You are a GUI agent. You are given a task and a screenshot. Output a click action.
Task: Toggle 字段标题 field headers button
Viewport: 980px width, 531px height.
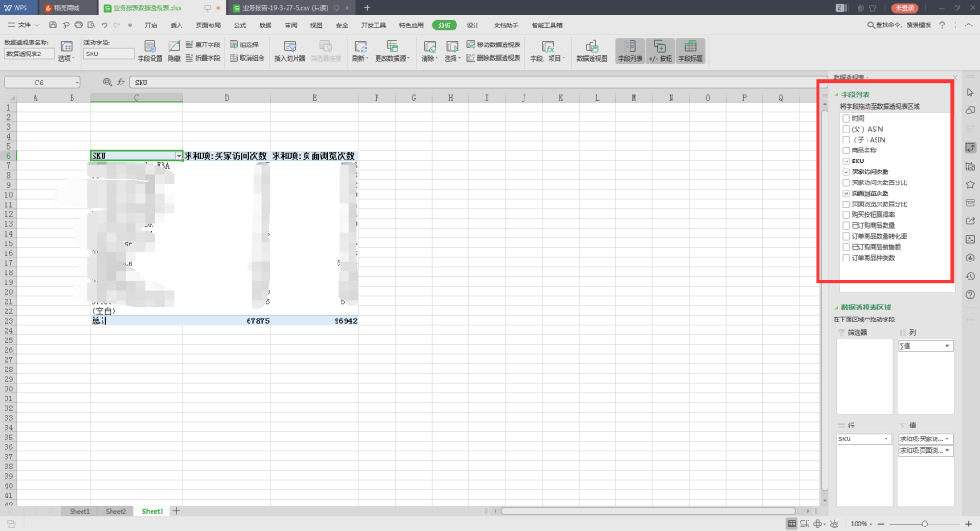click(x=691, y=52)
